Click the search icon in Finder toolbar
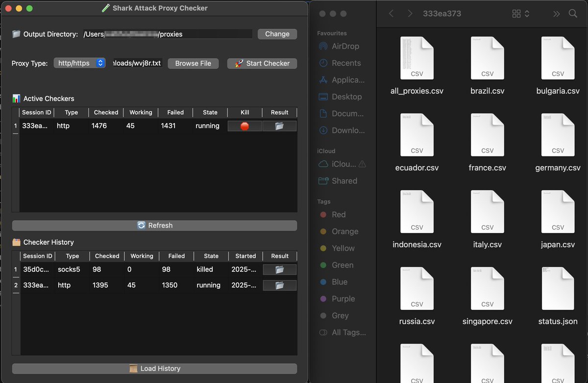Screen dimensions: 588x383 [573, 13]
